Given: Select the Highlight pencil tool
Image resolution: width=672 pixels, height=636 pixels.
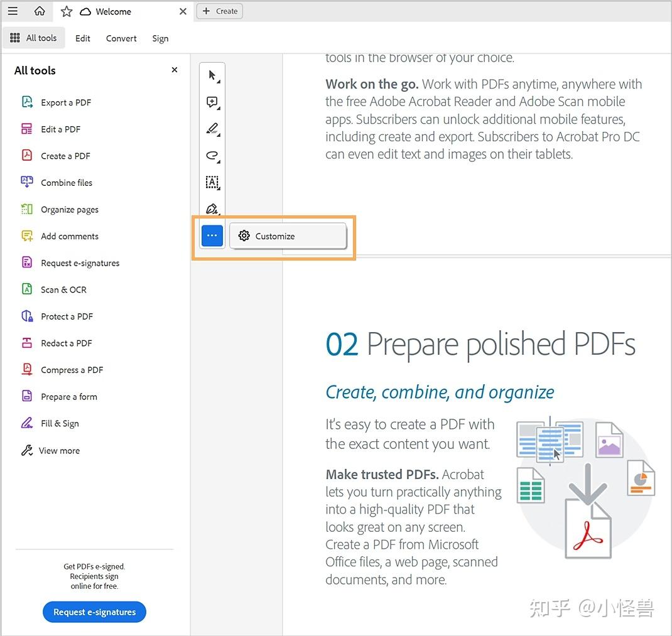Looking at the screenshot, I should tap(211, 128).
